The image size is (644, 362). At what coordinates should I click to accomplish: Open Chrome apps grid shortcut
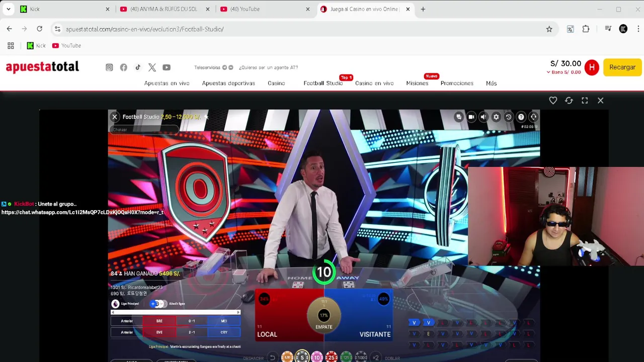(x=11, y=46)
